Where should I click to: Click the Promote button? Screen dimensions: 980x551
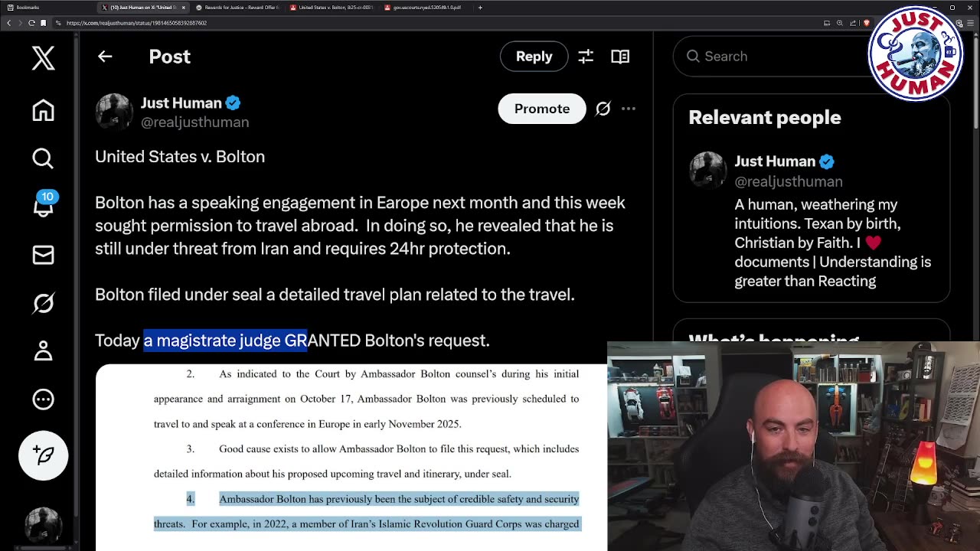click(542, 109)
